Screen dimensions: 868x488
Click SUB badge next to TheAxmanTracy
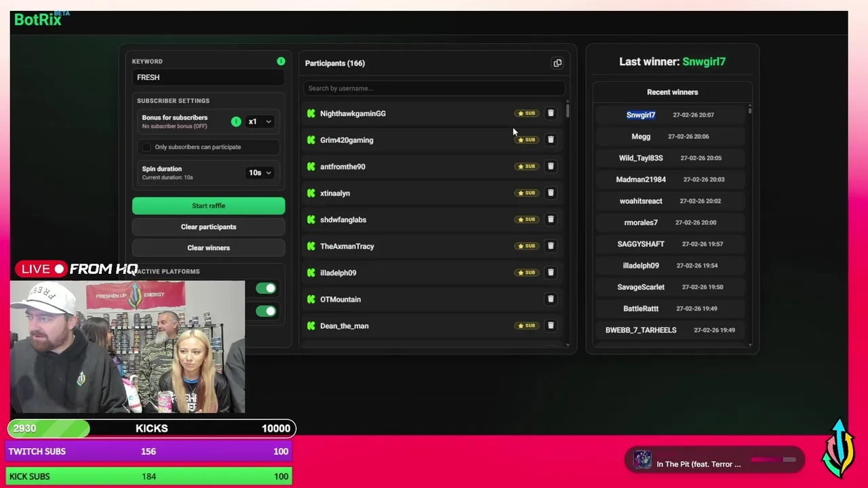(526, 245)
